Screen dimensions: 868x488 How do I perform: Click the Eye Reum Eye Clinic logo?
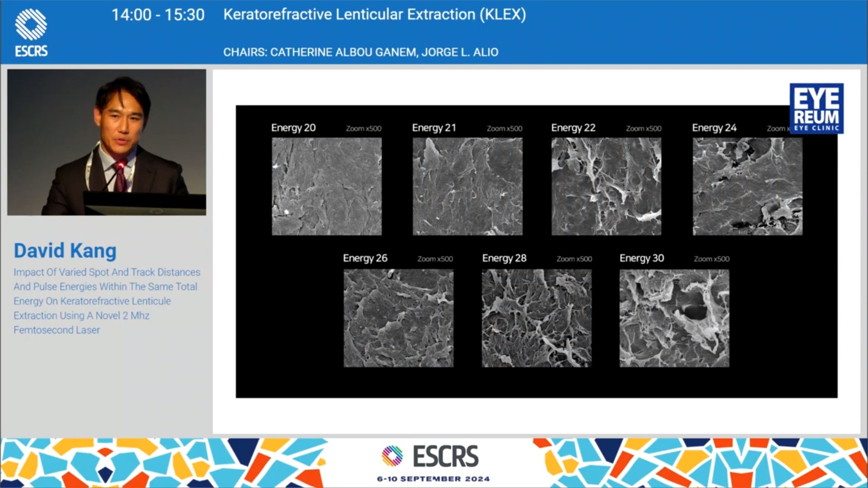coord(816,108)
